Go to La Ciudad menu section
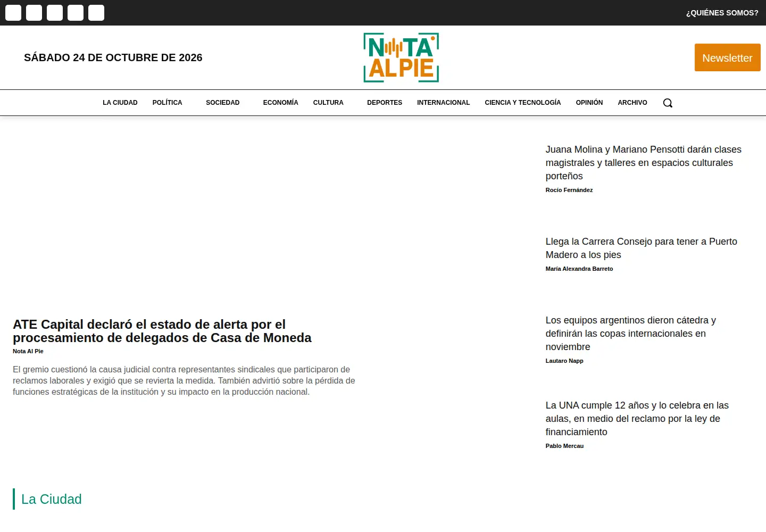The height and width of the screenshot is (532, 766). (120, 103)
